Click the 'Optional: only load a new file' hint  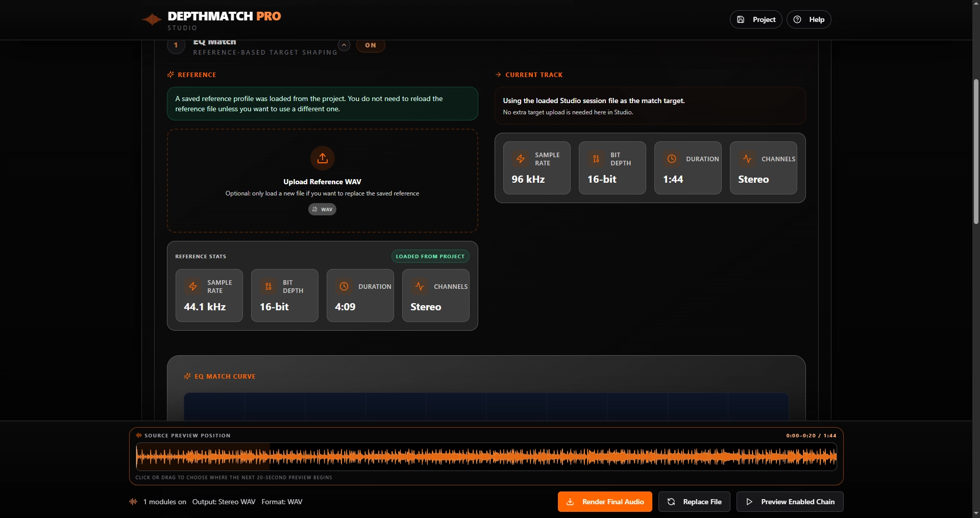(322, 193)
